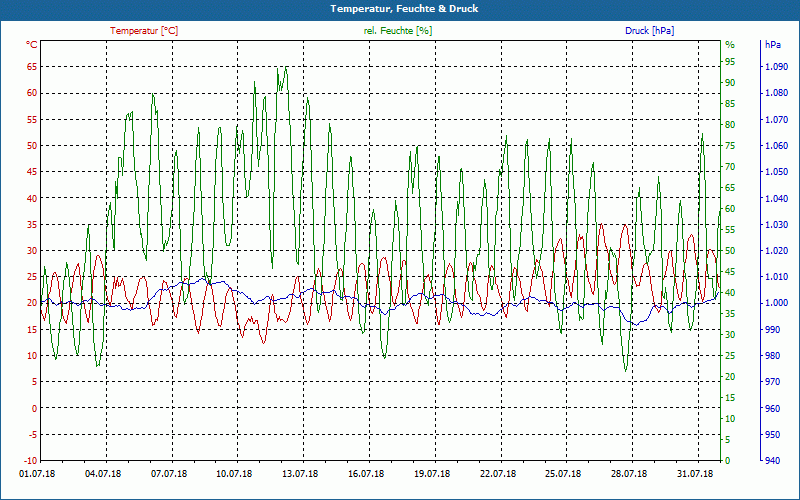800x500 pixels.
Task: Click temperature axis value 0
Action: tap(35, 408)
